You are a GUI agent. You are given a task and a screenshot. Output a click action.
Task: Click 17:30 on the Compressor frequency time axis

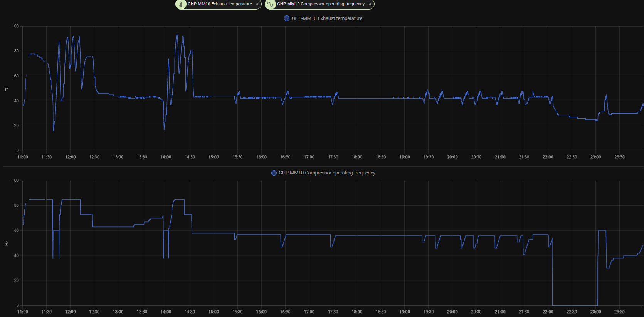tap(333, 312)
